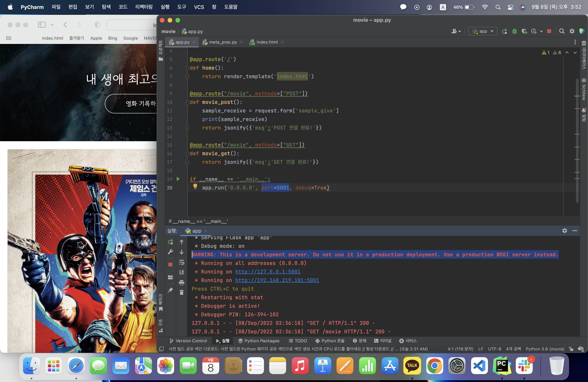Open the Safari sidebar chevron dropdown
Viewport: 588px width, 382px height.
[52, 25]
